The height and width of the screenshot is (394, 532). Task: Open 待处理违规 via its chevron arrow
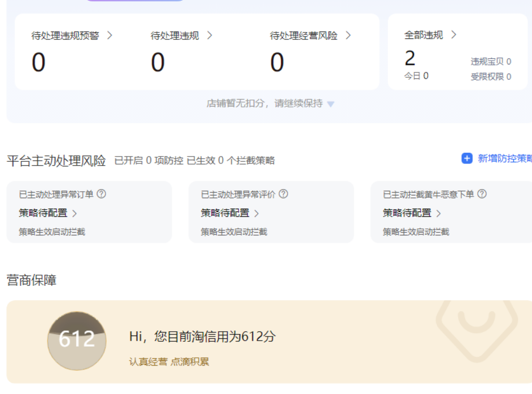pyautogui.click(x=209, y=36)
